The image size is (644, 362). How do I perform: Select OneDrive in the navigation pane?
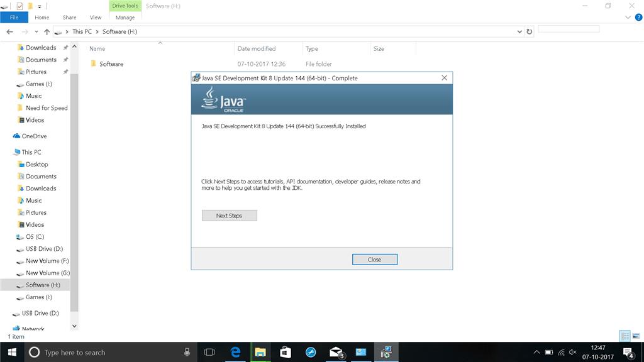(34, 136)
